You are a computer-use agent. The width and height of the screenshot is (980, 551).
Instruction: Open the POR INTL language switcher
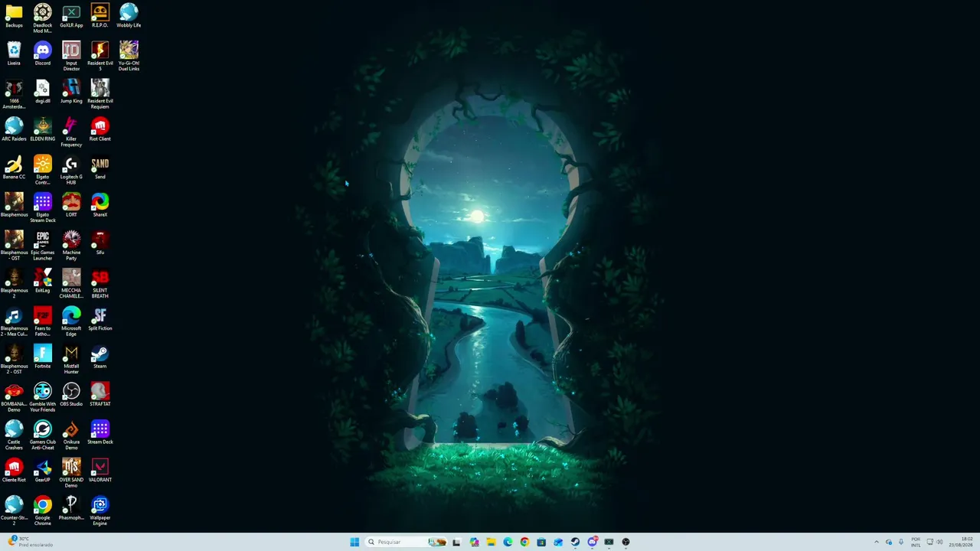tap(916, 542)
